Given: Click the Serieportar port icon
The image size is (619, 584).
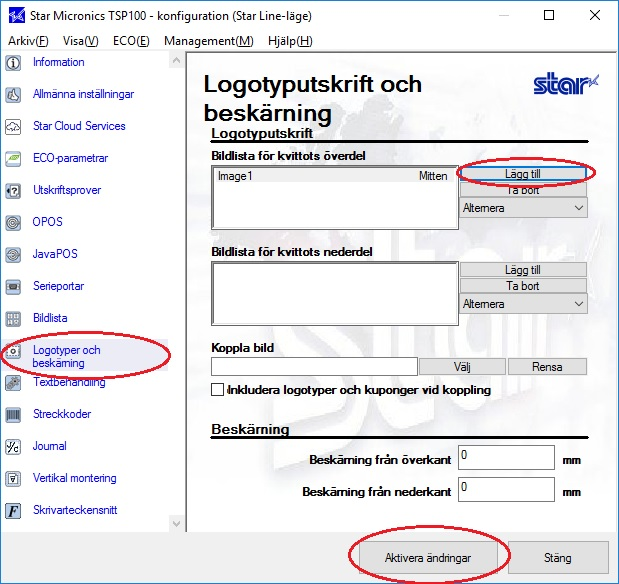Looking at the screenshot, I should pos(13,287).
